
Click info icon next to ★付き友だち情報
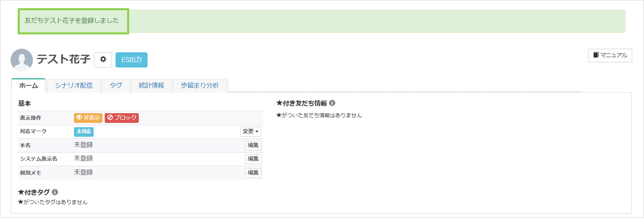click(x=332, y=103)
